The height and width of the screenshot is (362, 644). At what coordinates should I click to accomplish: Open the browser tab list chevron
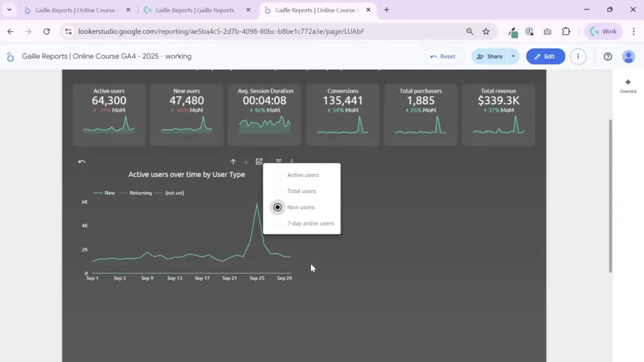pyautogui.click(x=9, y=10)
